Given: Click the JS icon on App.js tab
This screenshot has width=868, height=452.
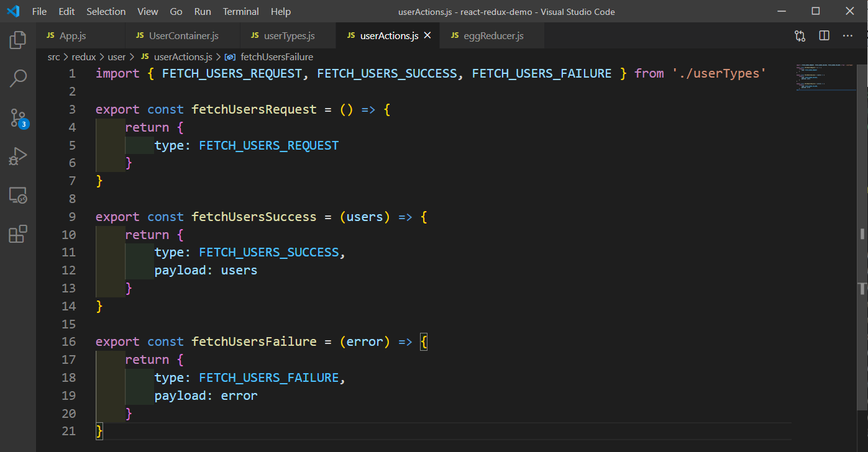Looking at the screenshot, I should point(51,36).
